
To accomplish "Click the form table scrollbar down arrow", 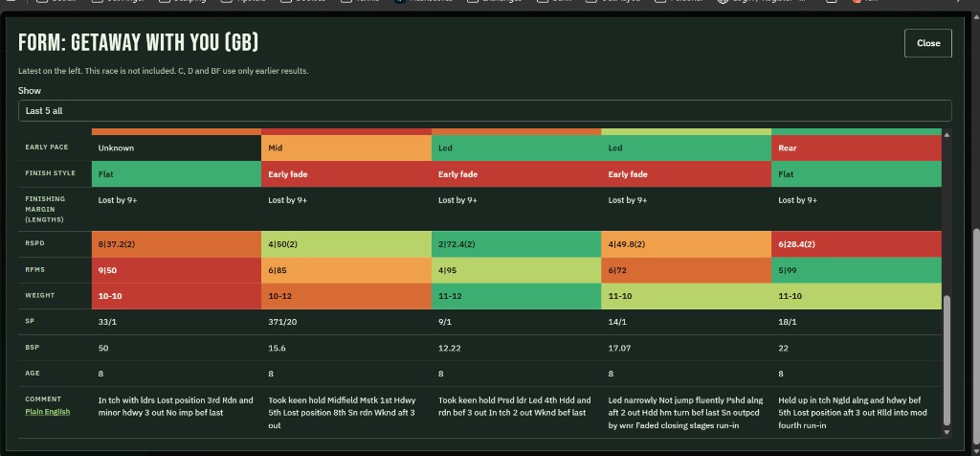I will (947, 432).
